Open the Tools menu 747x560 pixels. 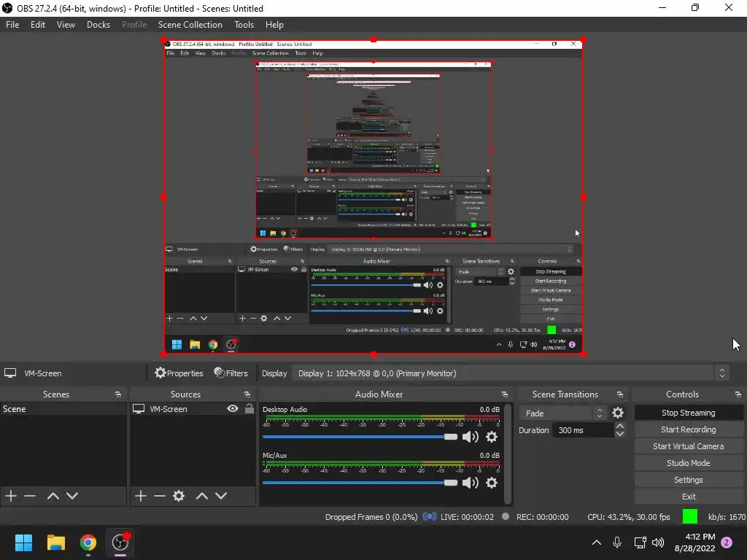[244, 25]
